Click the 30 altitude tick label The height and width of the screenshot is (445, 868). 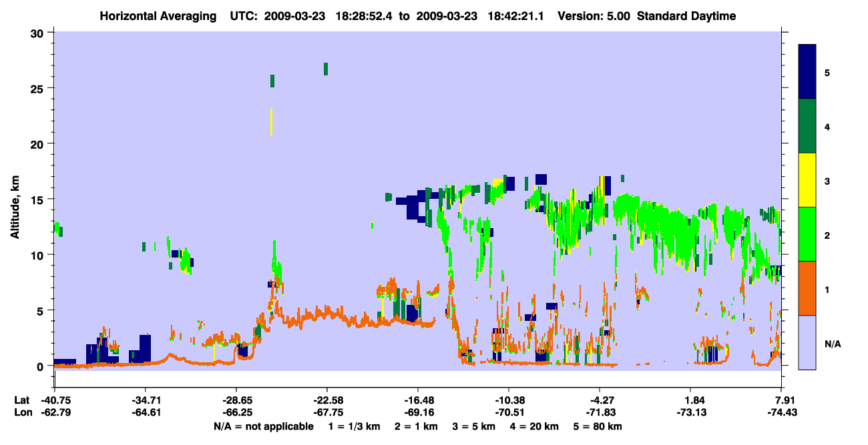click(39, 33)
